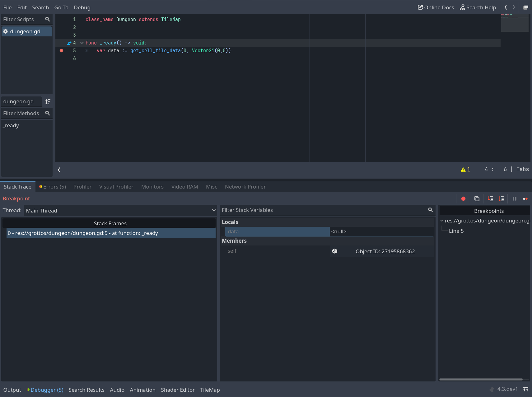Open the Debug menu
532x397 pixels.
(x=82, y=7)
